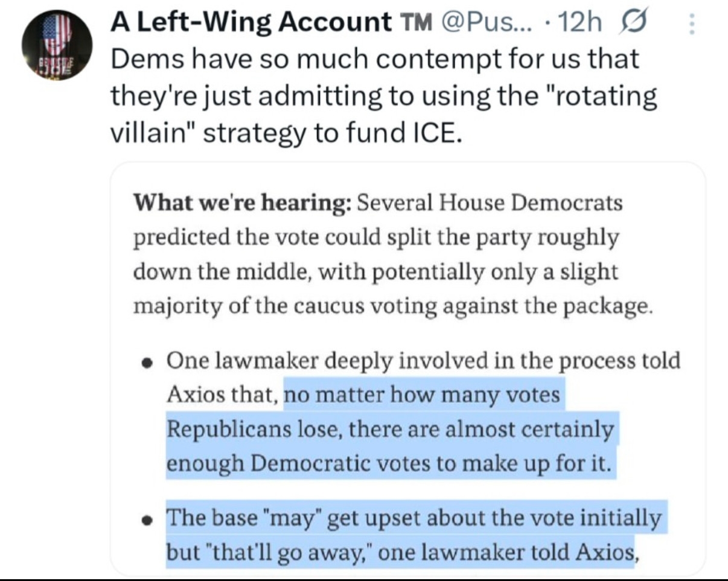This screenshot has height=581, width=728.
Task: Click highlighted line beginning "The base "may" get upset"
Action: (413, 518)
